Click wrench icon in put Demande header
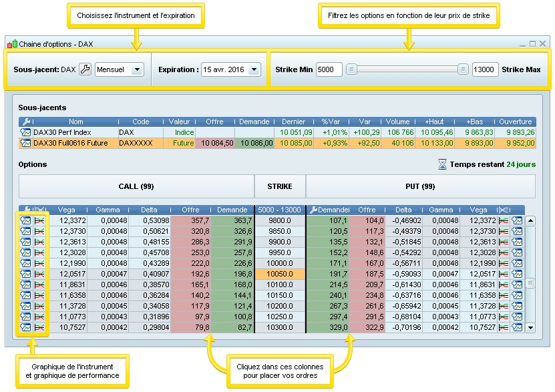This screenshot has height=392, width=555. point(314,210)
